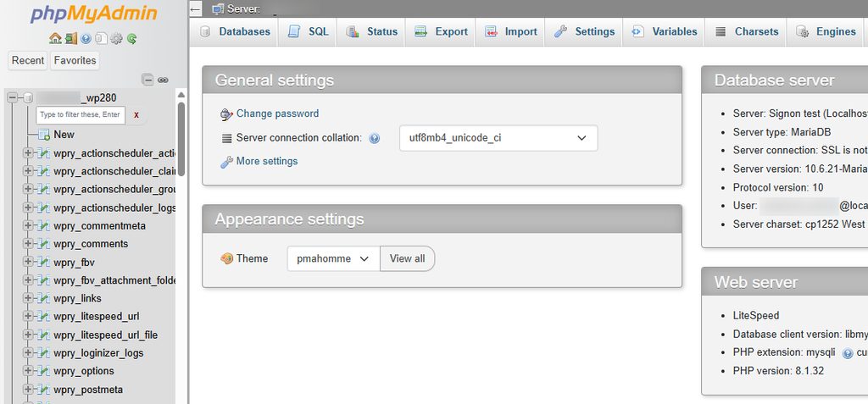Click the Server: breadcrumb link
Screen dimensions: 868x404
[243, 9]
